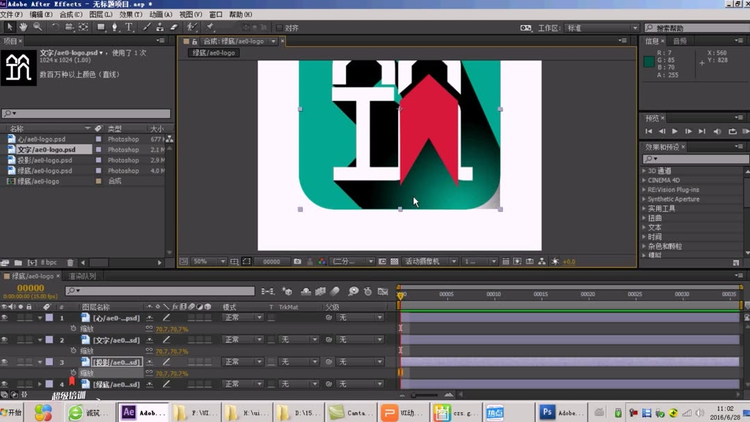Select the Selection arrow tool
The image size is (750, 422).
9,27
